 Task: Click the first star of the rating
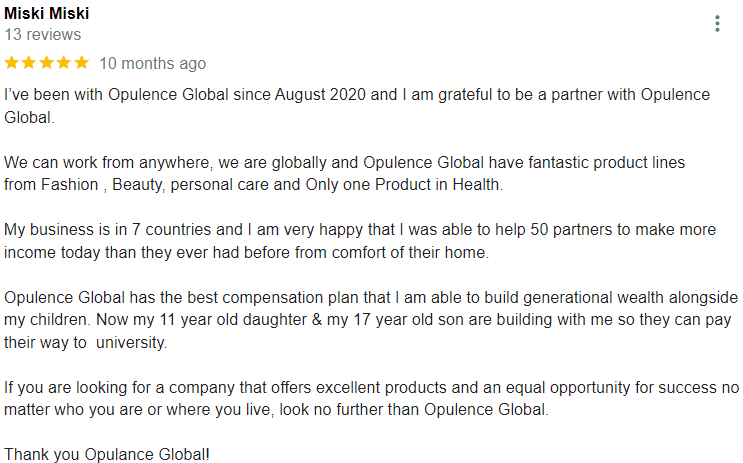tap(12, 63)
